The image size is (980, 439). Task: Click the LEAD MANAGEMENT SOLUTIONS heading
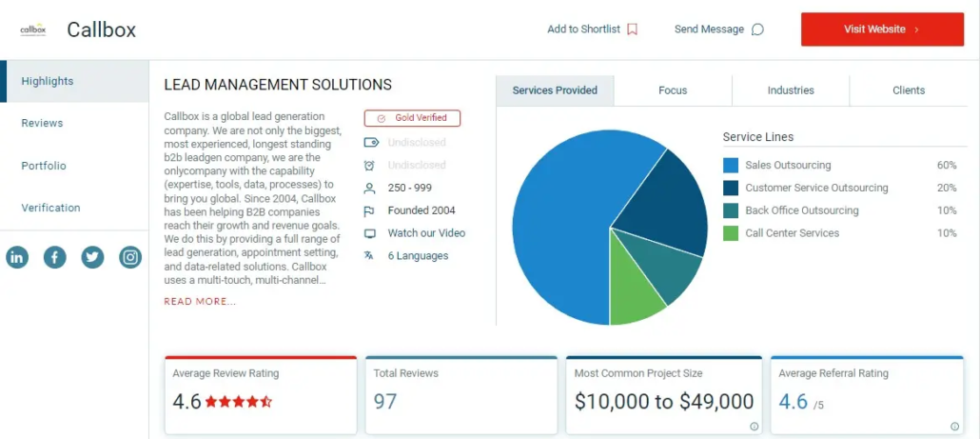pyautogui.click(x=278, y=85)
